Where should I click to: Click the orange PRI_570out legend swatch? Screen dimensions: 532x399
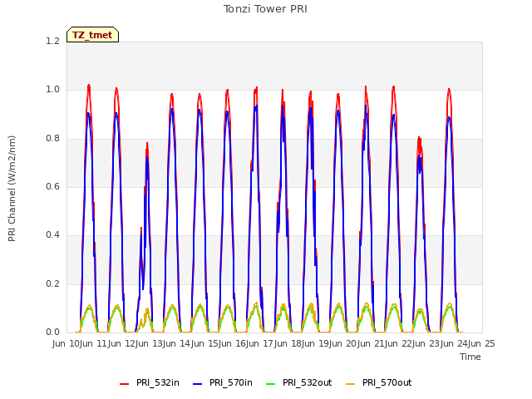pyautogui.click(x=351, y=383)
